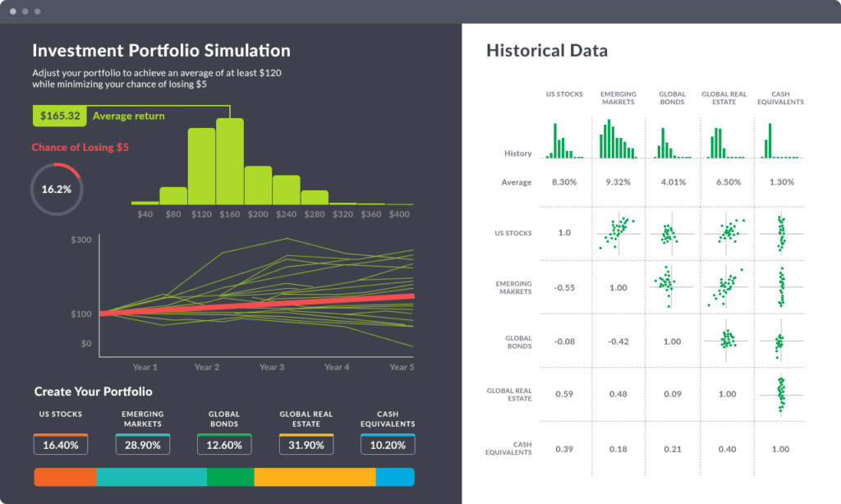Select the blue Cash Equivalents bar segment
Viewport: 841px width, 504px height.
[x=395, y=477]
